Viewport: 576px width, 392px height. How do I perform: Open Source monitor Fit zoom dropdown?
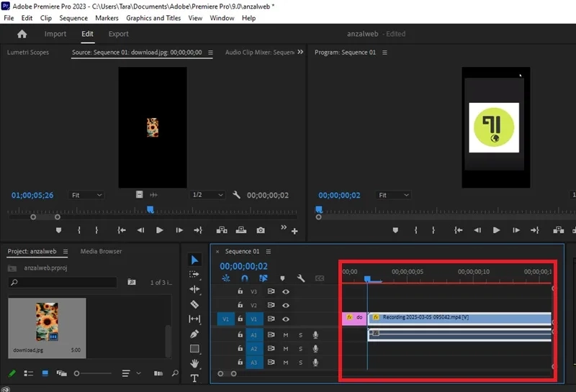[86, 195]
